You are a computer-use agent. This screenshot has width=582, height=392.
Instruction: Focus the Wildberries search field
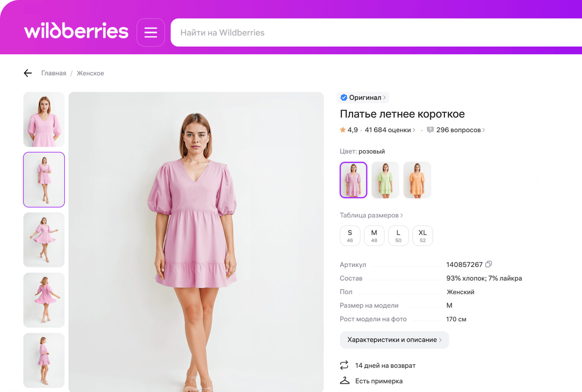coord(374,33)
